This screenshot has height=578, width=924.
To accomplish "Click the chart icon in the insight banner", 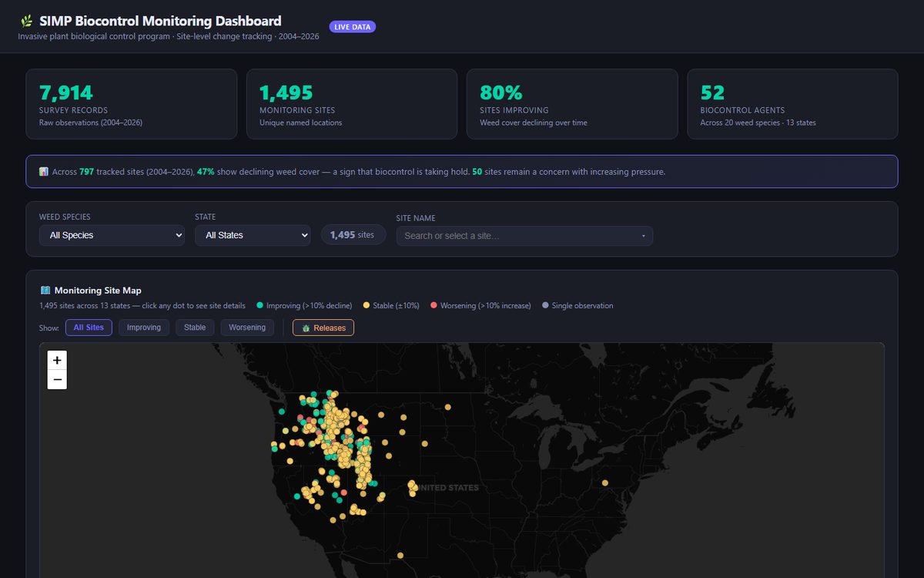I will click(44, 172).
